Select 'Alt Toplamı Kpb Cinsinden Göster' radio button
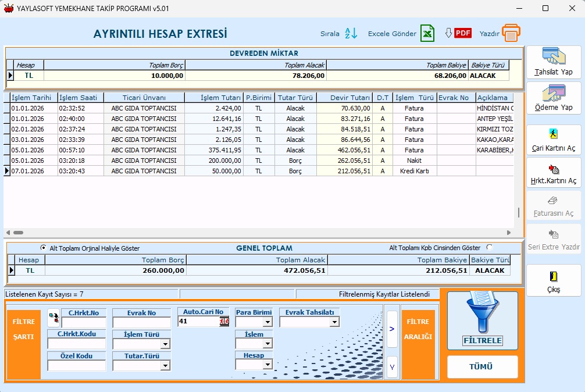 pyautogui.click(x=489, y=248)
